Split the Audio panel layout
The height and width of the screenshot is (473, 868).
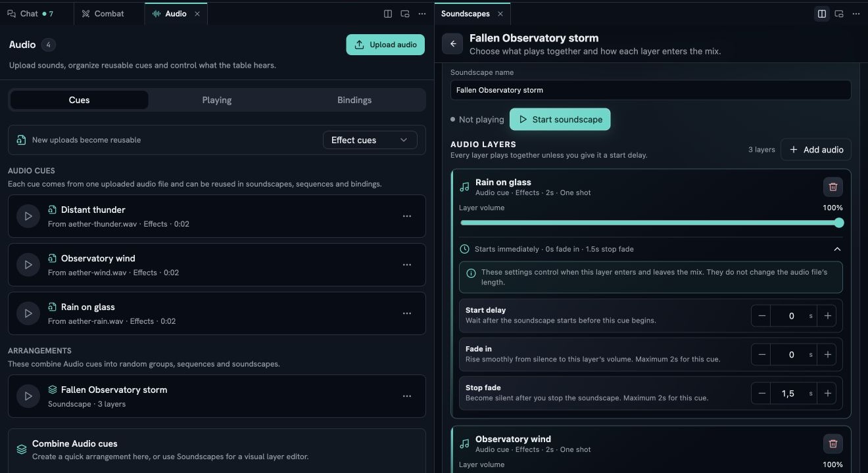(388, 14)
